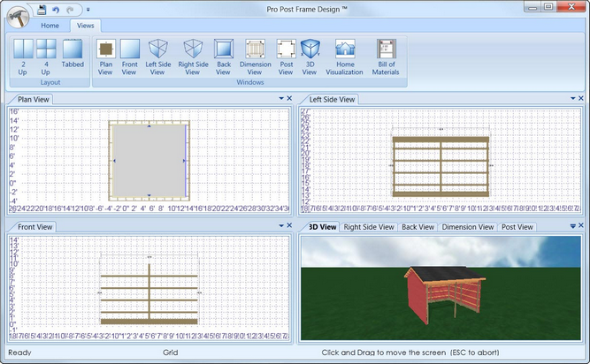Viewport: 590px width, 364px height.
Task: Show the 3D View from the ribbon
Action: (x=310, y=57)
